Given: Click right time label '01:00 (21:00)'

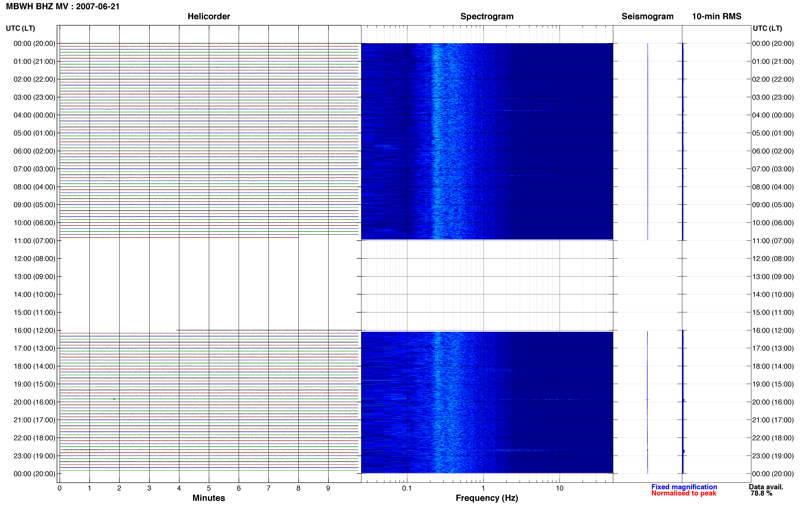Looking at the screenshot, I should 773,62.
